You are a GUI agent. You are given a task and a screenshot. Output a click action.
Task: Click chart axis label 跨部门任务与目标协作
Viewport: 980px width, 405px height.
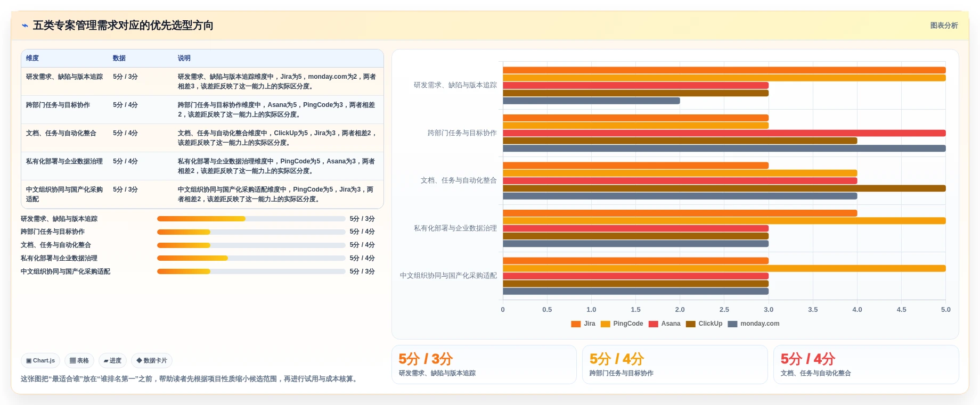(x=462, y=133)
